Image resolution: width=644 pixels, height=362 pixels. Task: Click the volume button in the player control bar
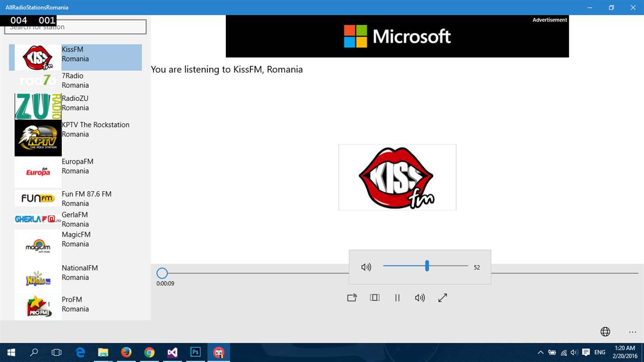pos(419,298)
